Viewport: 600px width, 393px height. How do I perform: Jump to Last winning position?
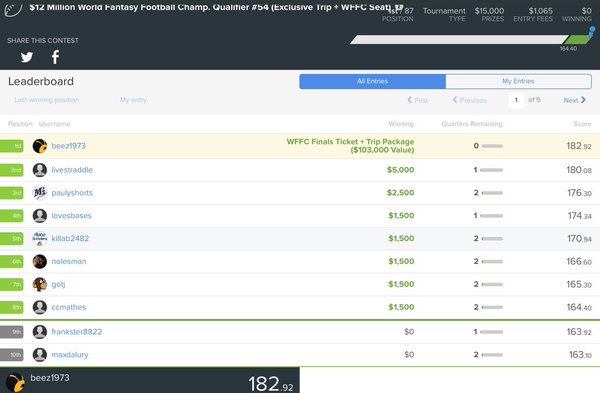pos(47,100)
